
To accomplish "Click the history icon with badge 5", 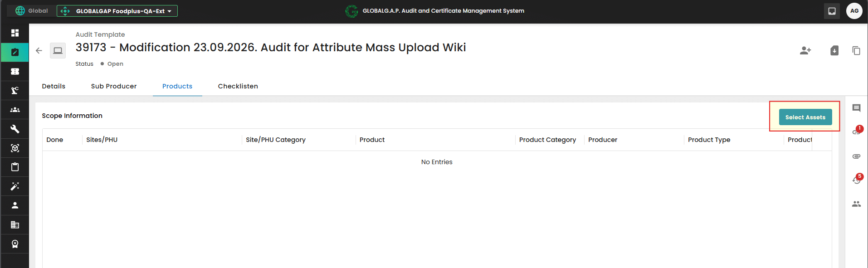I will point(857,179).
